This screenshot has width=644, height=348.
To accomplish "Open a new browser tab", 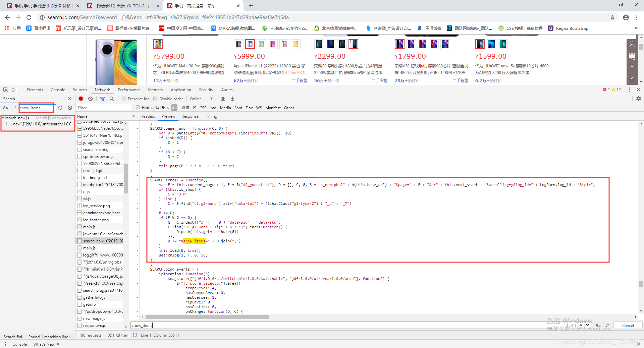I will coord(251,6).
